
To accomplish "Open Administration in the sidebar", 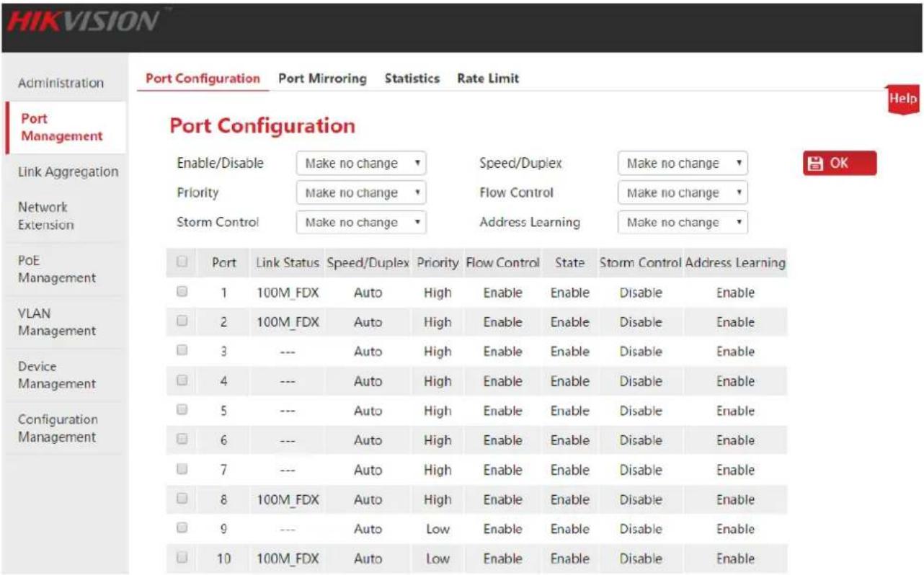I will pyautogui.click(x=61, y=83).
